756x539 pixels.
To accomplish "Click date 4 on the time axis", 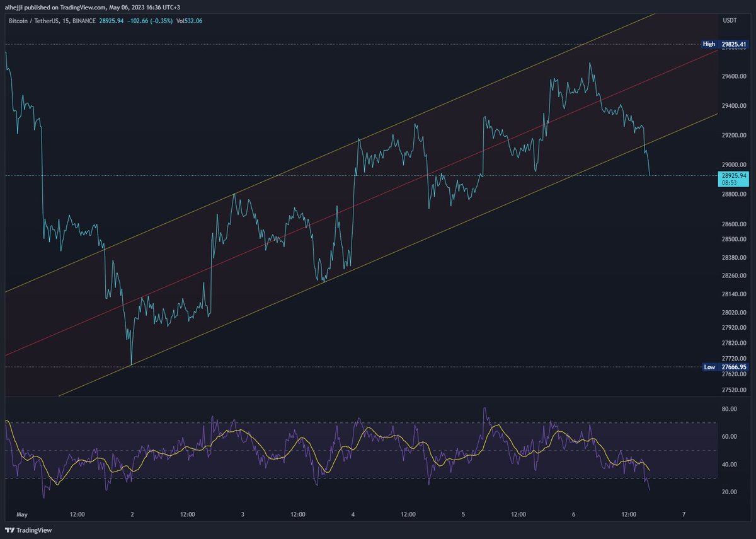I will 353,514.
